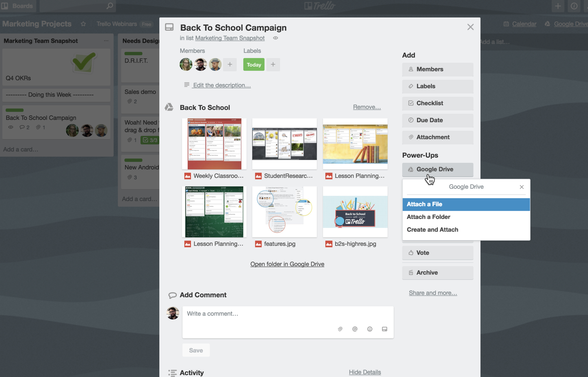Click the Members icon in Add panel
The height and width of the screenshot is (377, 588).
click(411, 69)
